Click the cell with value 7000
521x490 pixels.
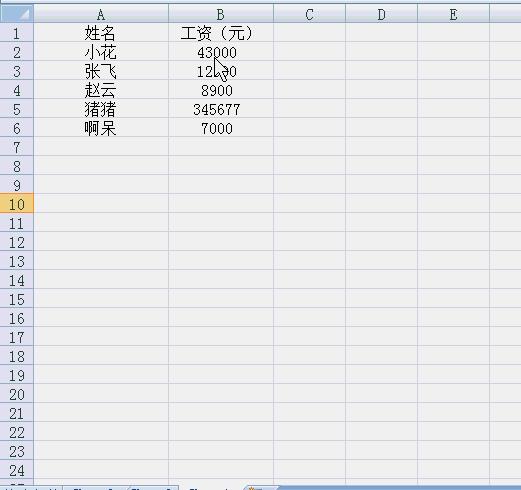(221, 127)
